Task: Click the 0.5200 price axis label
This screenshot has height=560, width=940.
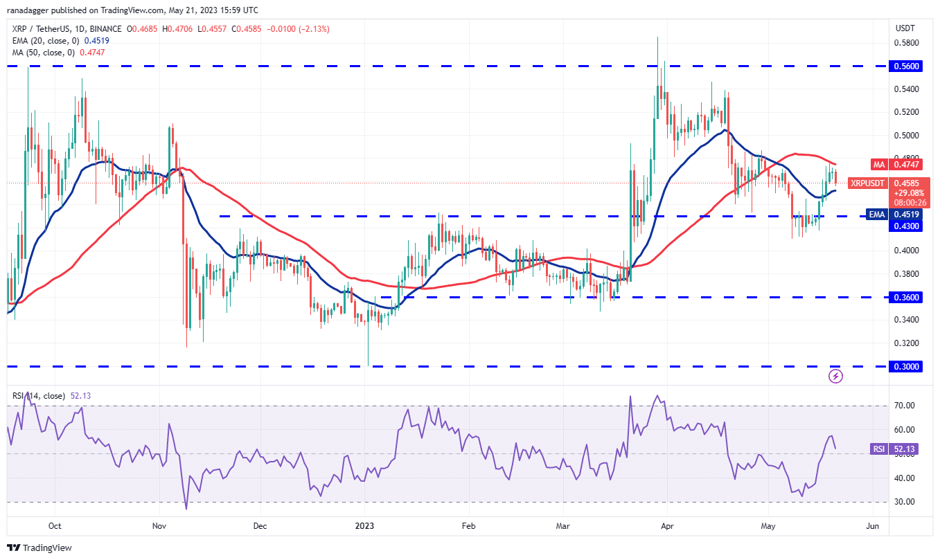Action: (x=908, y=112)
